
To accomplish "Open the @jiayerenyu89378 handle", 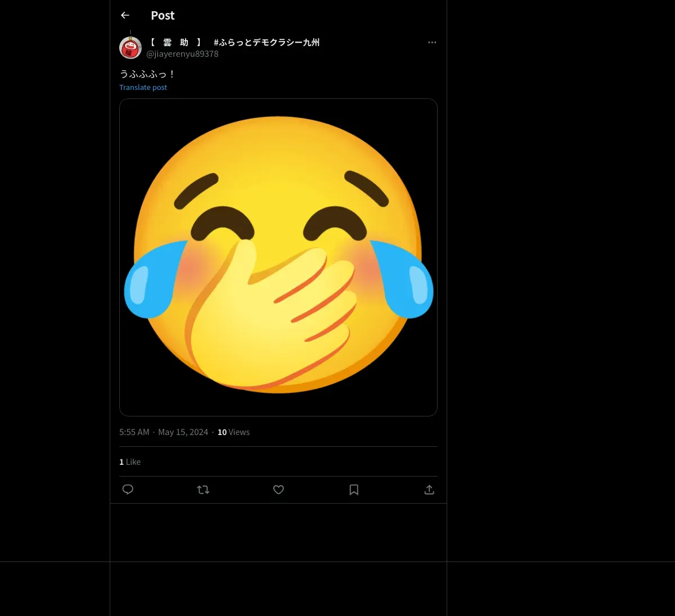I will click(182, 54).
